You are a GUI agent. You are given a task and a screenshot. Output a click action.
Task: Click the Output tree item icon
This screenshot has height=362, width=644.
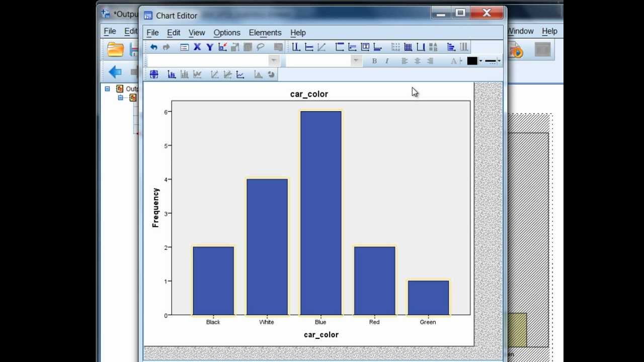119,88
